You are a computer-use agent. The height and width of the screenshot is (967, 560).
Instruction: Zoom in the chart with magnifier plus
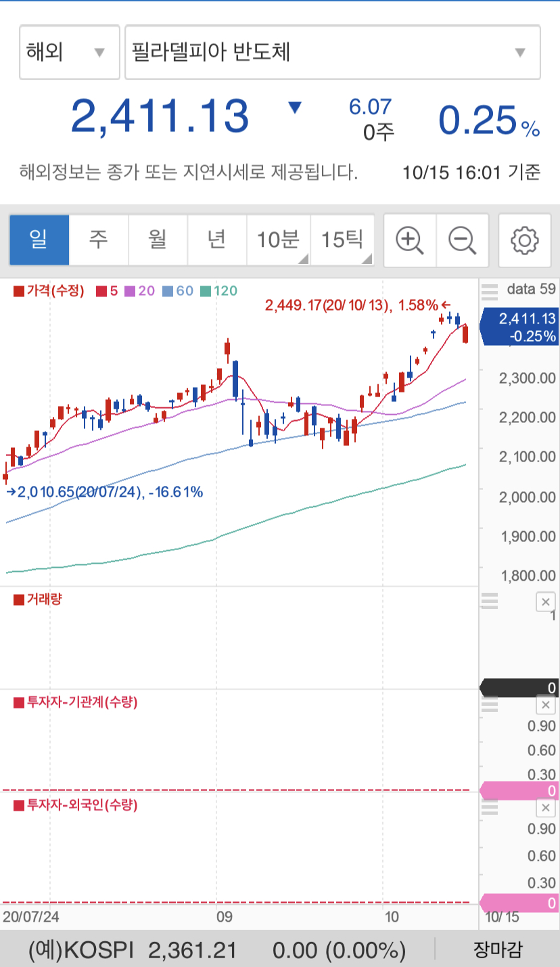[x=410, y=240]
